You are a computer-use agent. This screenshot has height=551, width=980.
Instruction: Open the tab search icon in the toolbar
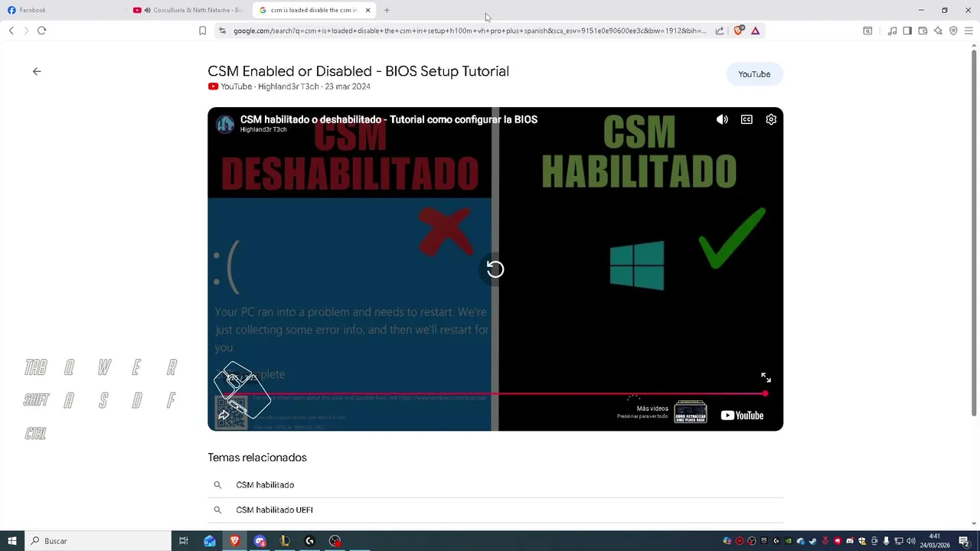(867, 31)
